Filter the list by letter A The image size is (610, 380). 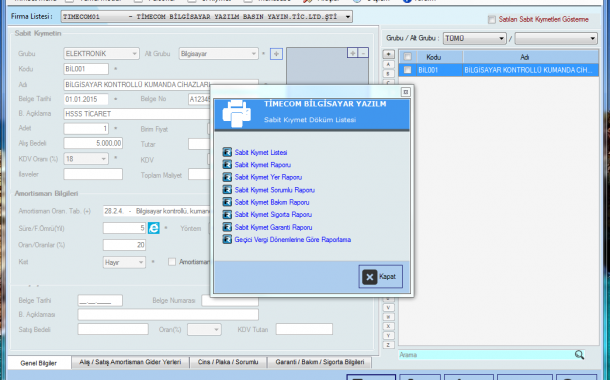[388, 64]
